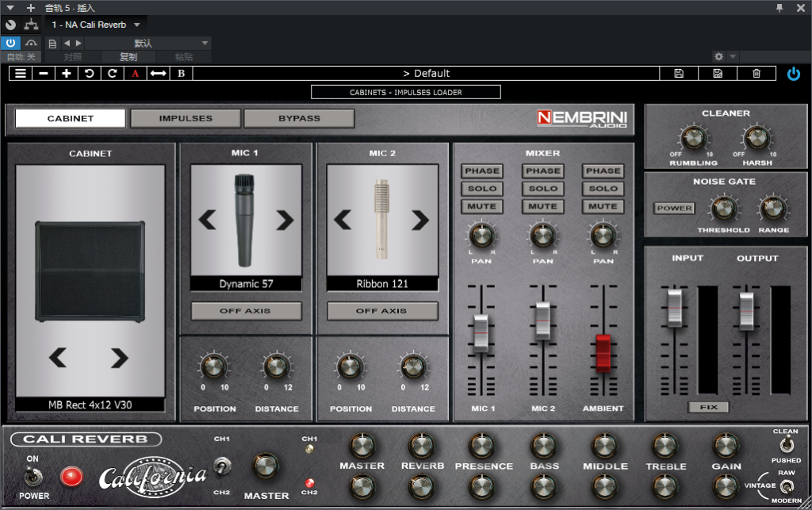The image size is (812, 510).
Task: Copy A to B with double arrow
Action: point(158,74)
